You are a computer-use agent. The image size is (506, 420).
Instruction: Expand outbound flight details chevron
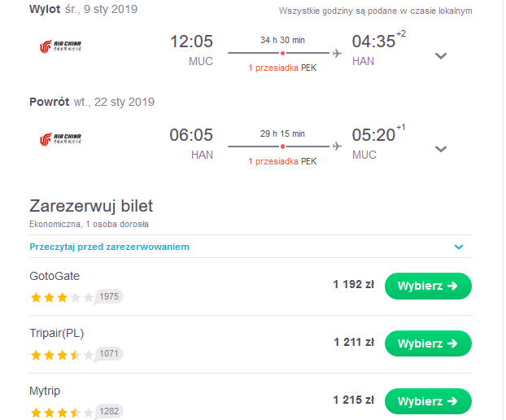[x=441, y=56]
